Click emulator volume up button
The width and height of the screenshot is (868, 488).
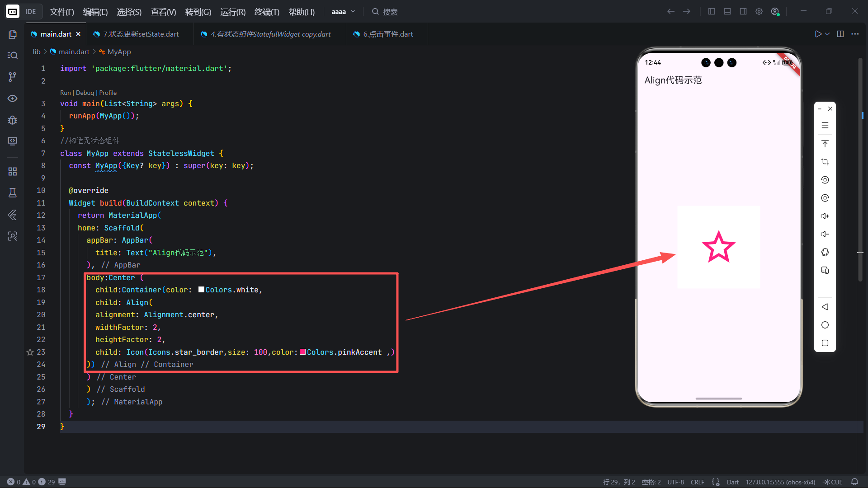pos(825,216)
